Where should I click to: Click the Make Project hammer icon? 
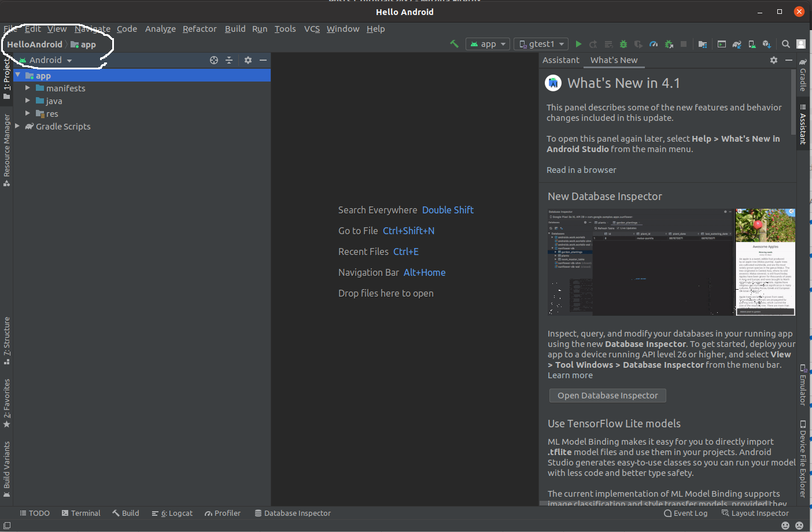click(454, 44)
